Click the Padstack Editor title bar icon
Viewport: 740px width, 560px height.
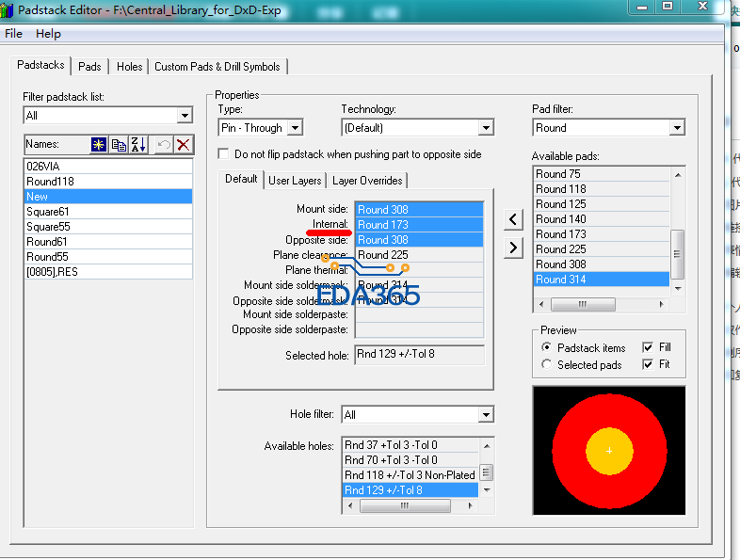pos(8,8)
